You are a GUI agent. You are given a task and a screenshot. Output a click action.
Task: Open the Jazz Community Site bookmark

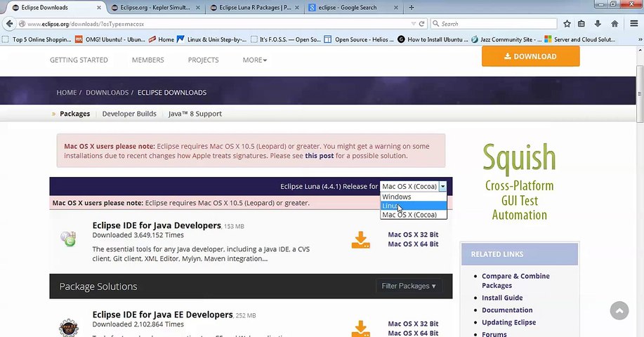[x=506, y=39]
